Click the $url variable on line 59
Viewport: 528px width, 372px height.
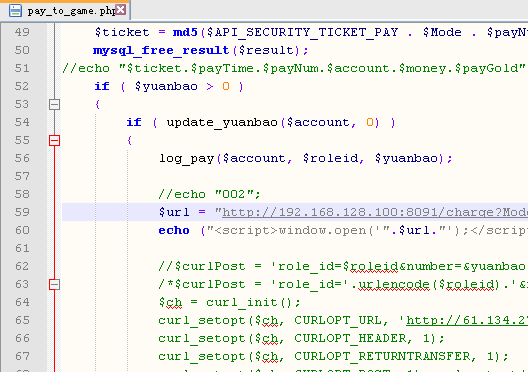click(174, 212)
